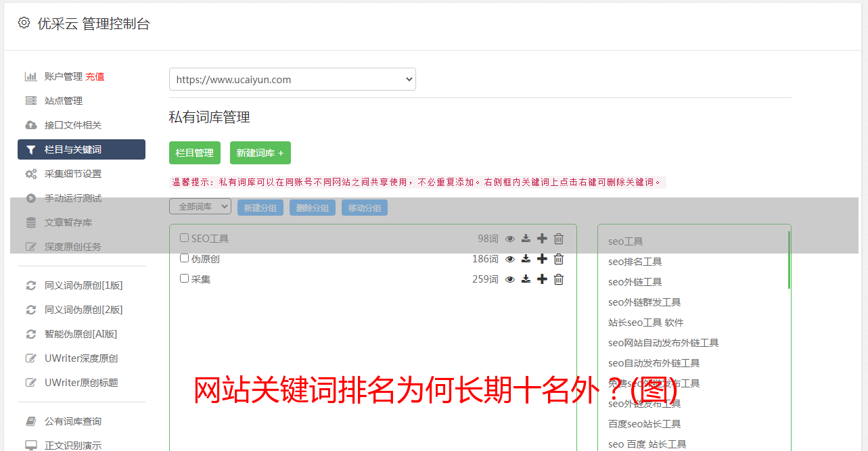868x451 pixels.
Task: Click the monitor icon for 正文识别演示
Action: 31,446
